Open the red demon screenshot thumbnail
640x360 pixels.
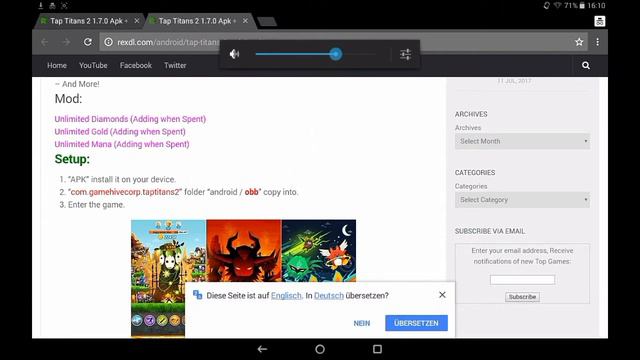coord(244,251)
